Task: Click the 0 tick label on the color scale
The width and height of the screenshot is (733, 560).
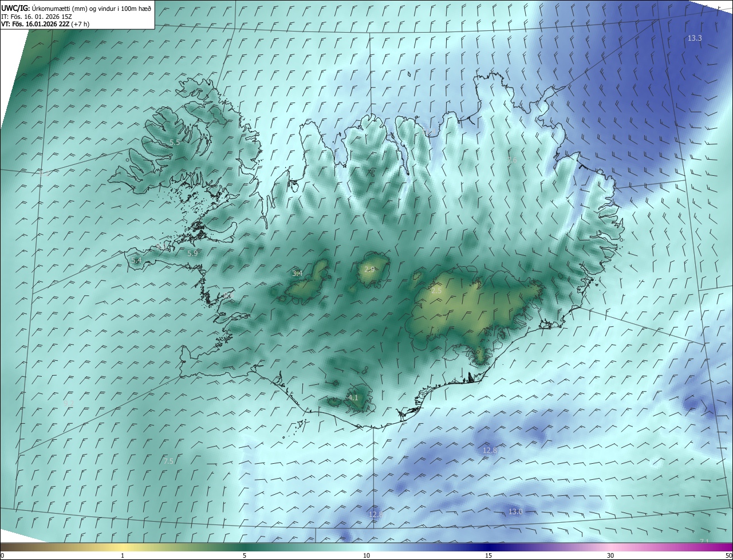Action: click(2, 555)
